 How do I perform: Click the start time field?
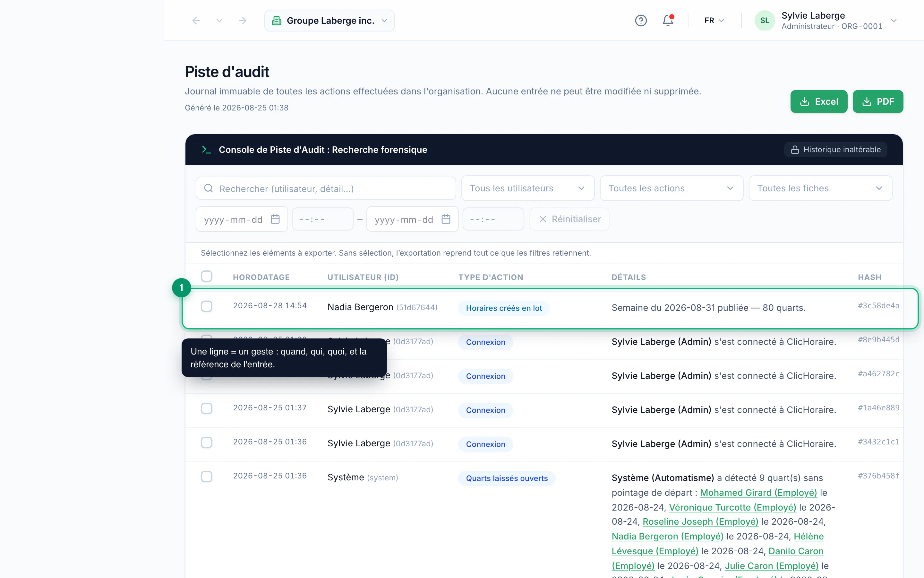(x=323, y=219)
